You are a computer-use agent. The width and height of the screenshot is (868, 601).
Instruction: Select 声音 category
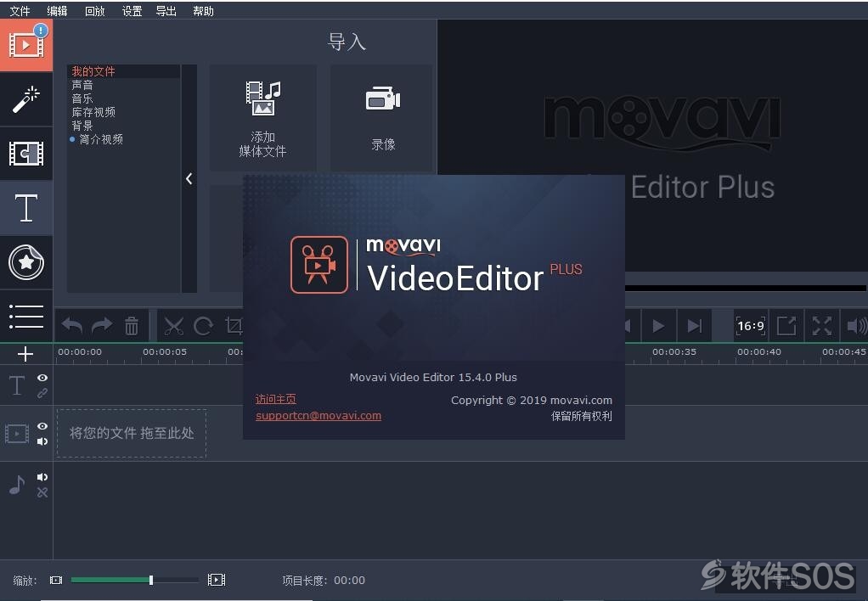coord(82,85)
